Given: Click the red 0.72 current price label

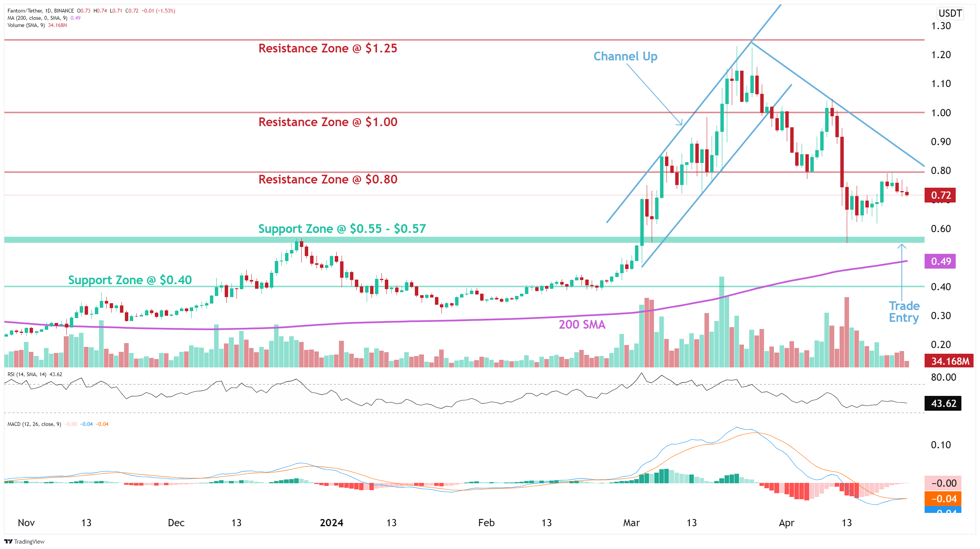Looking at the screenshot, I should [942, 195].
